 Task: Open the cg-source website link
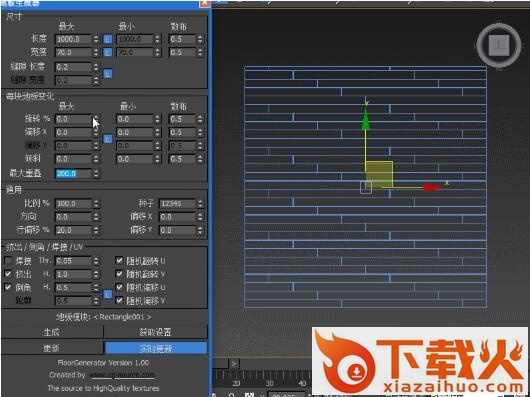click(x=122, y=375)
